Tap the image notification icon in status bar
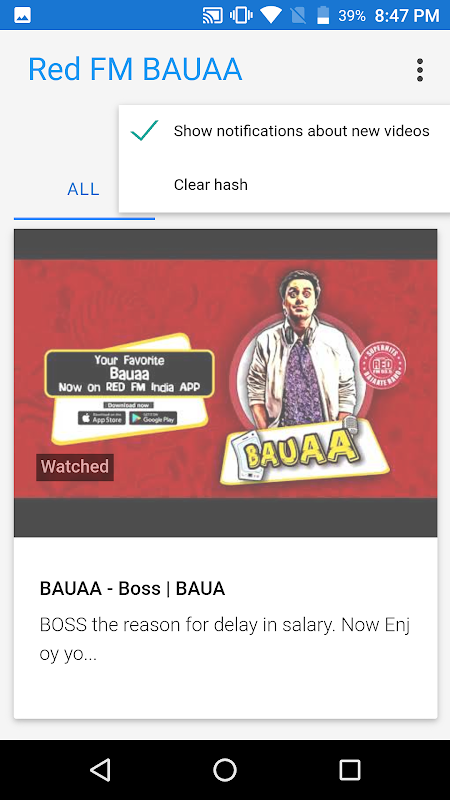450x800 pixels. tap(22, 16)
